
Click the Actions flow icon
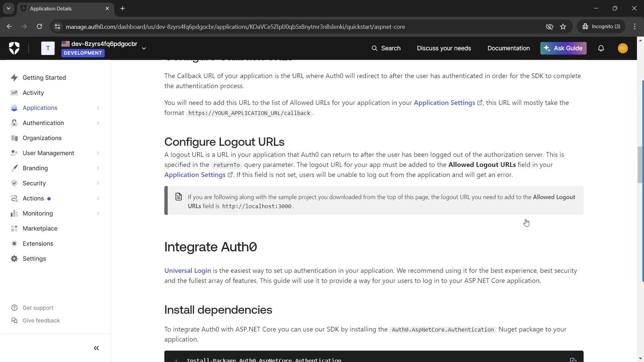pos(14,198)
